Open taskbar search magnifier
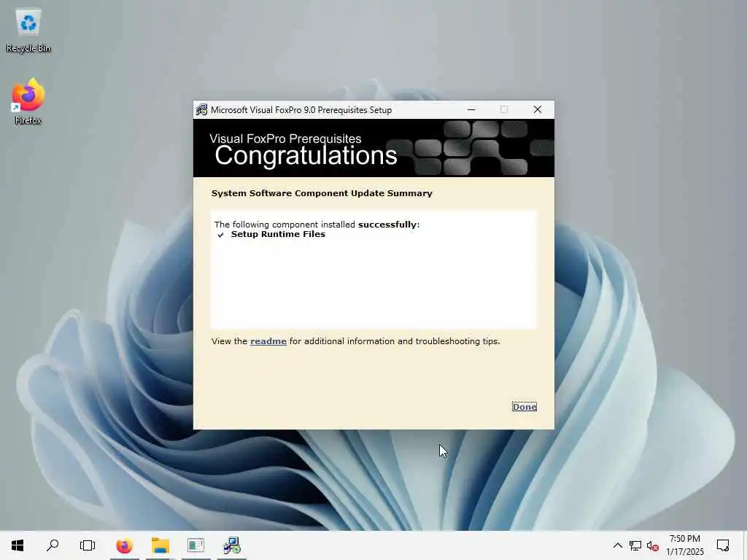 [53, 545]
